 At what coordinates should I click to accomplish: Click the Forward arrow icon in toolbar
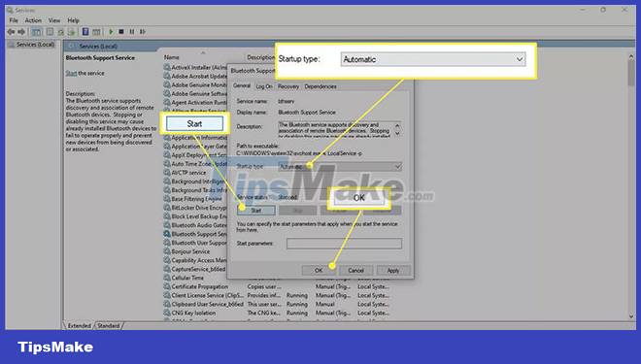click(x=21, y=31)
